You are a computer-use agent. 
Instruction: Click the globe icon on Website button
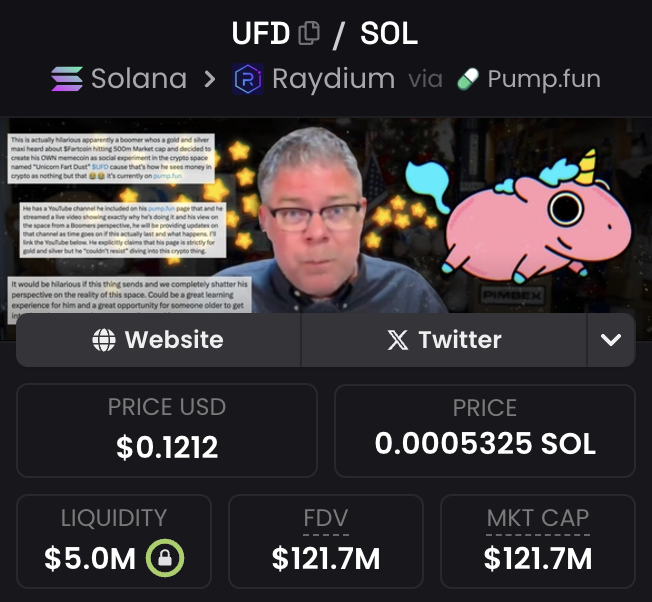[104, 340]
